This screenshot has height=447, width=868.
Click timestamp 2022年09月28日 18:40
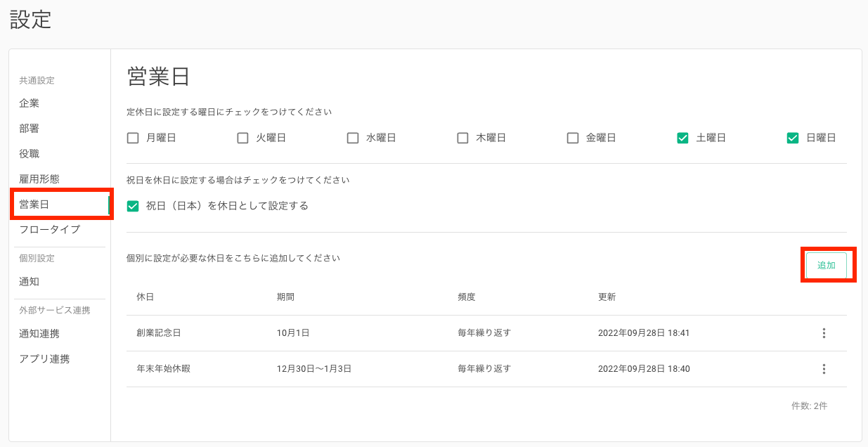644,369
